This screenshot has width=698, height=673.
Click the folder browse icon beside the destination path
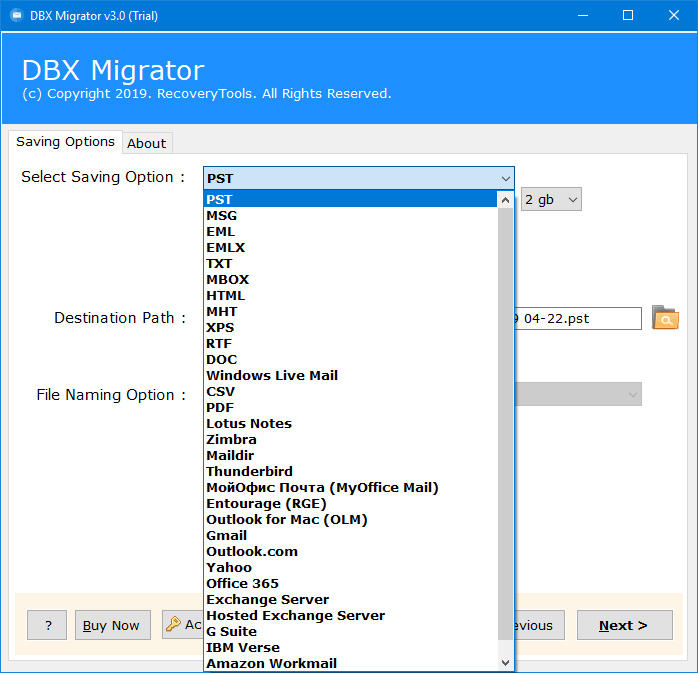[x=665, y=318]
